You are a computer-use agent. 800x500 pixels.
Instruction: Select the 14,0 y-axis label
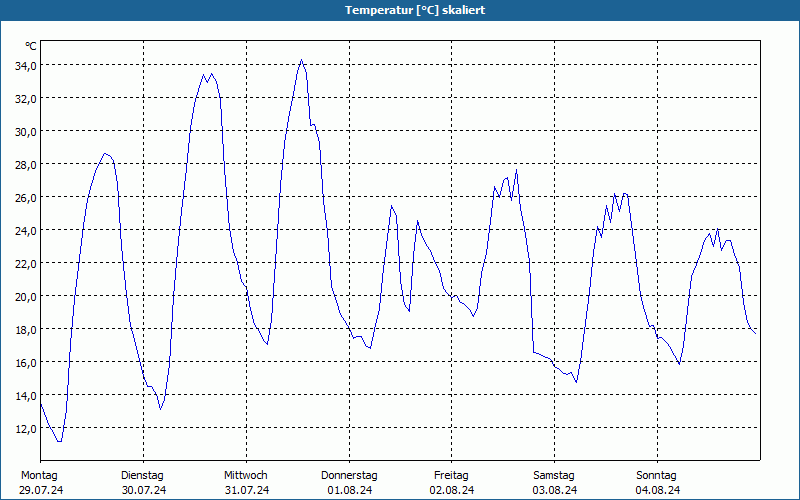(x=25, y=395)
